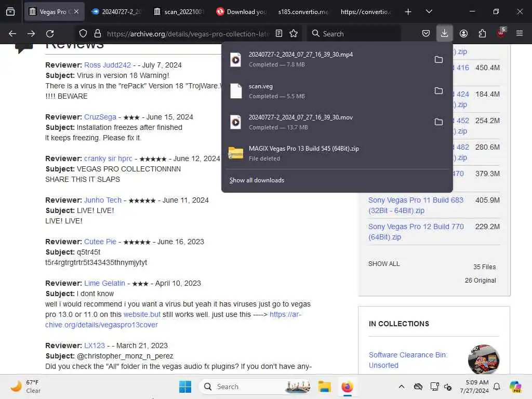Open reviewer Ross Judd242 profile
532x399 pixels.
tap(107, 65)
